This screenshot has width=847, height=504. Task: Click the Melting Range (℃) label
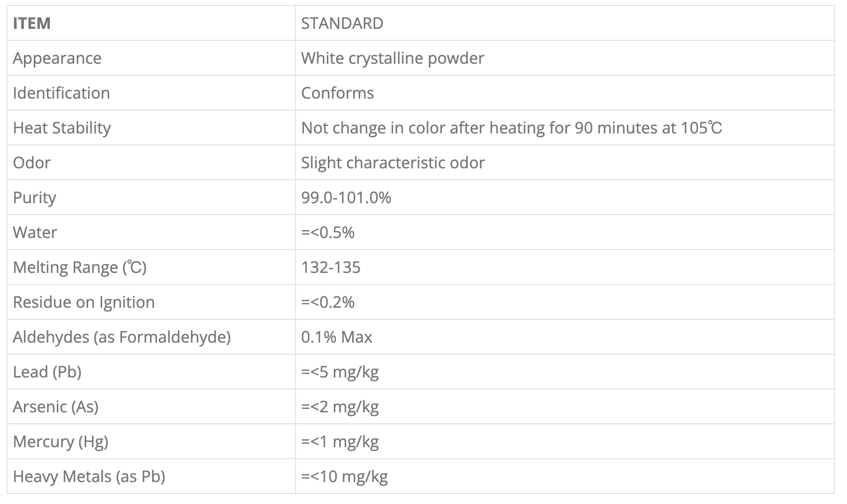coord(80,267)
